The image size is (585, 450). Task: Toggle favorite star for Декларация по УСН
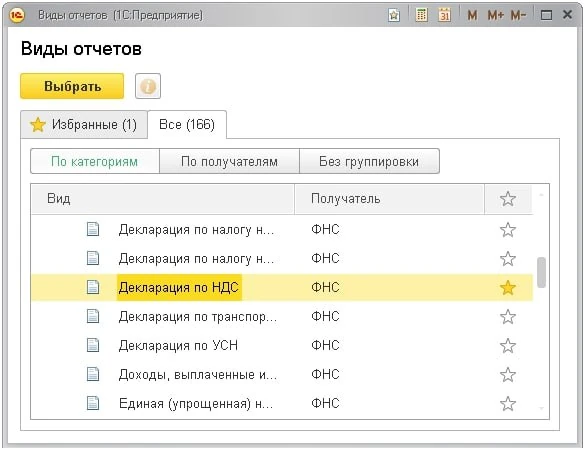[x=508, y=346]
